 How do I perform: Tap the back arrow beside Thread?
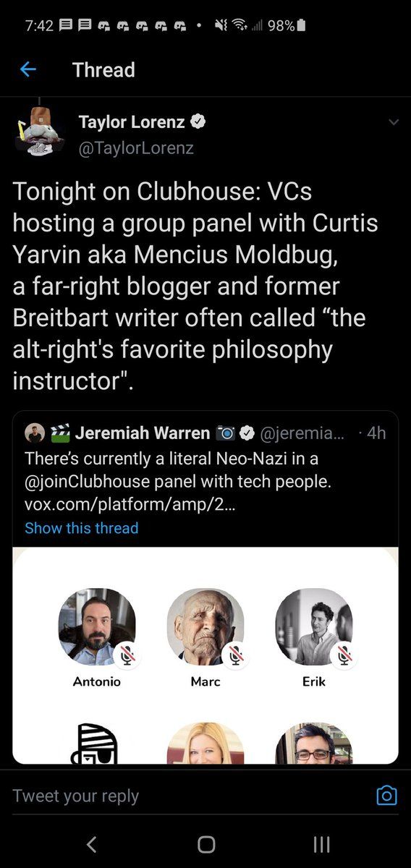coord(27,69)
